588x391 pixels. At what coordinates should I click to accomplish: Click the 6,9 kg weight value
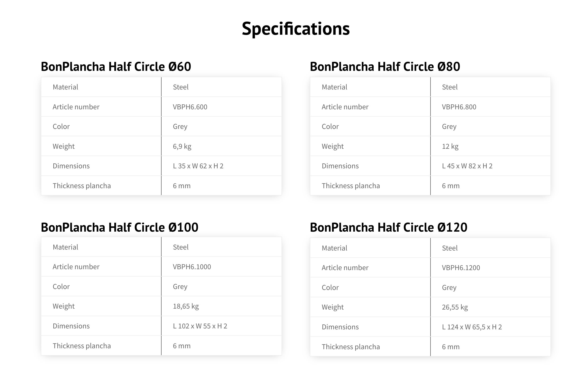tap(182, 146)
